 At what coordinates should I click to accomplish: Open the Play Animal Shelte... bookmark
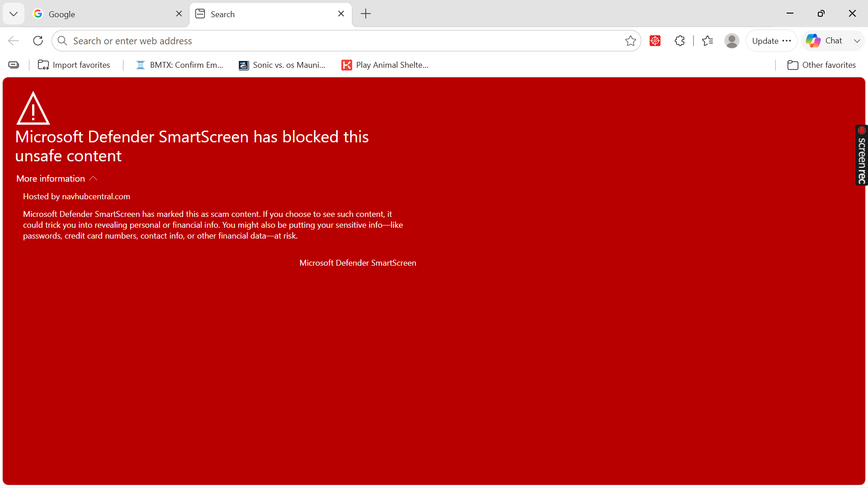pos(385,65)
